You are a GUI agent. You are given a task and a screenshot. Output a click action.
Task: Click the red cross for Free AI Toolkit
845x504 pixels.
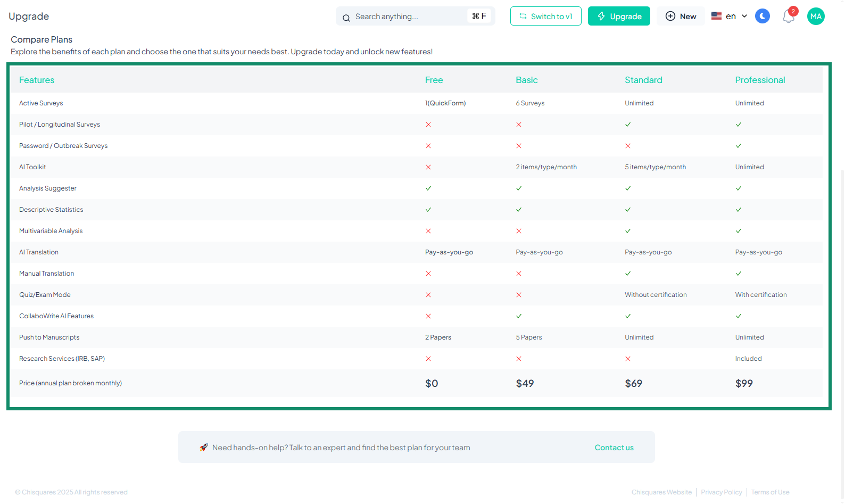pos(428,167)
